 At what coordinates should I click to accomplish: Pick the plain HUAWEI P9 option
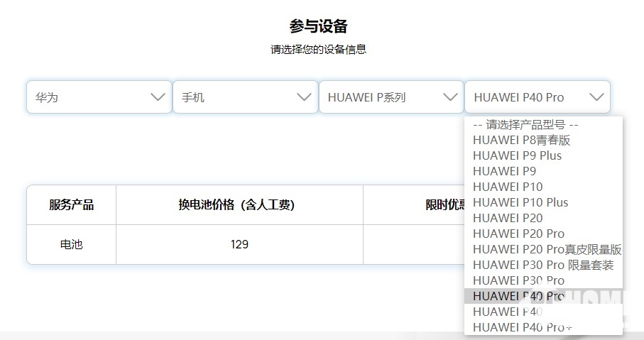pyautogui.click(x=504, y=171)
